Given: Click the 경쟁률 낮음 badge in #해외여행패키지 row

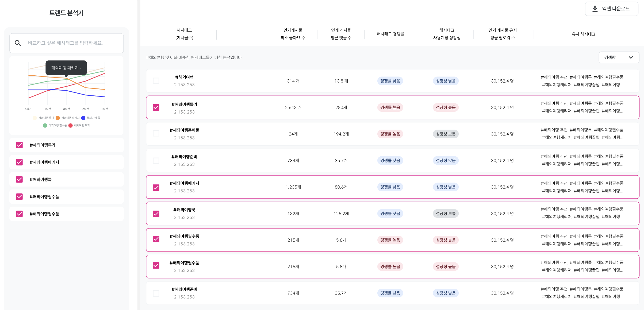Looking at the screenshot, I should pyautogui.click(x=390, y=187).
